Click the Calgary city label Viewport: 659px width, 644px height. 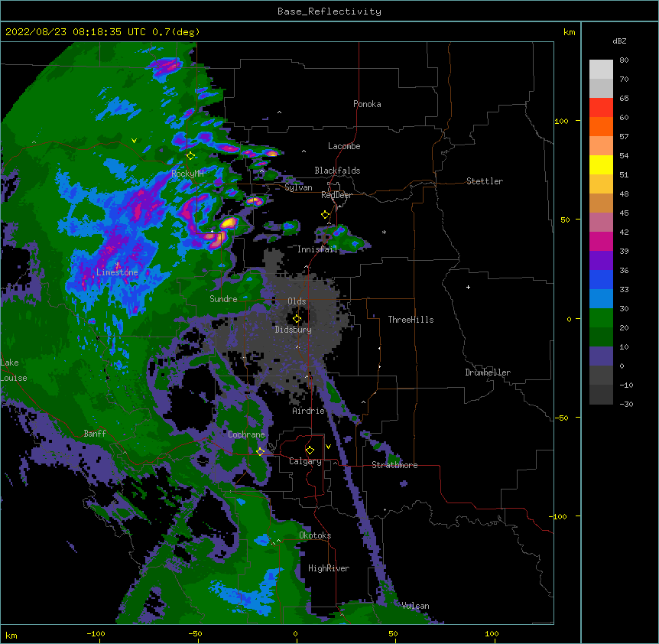(305, 461)
